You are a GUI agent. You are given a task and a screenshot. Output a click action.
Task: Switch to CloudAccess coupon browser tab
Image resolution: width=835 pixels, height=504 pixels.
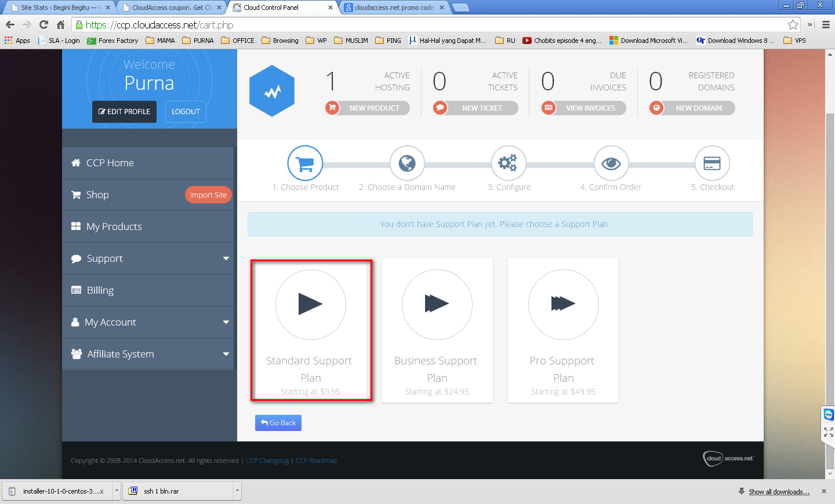click(171, 8)
